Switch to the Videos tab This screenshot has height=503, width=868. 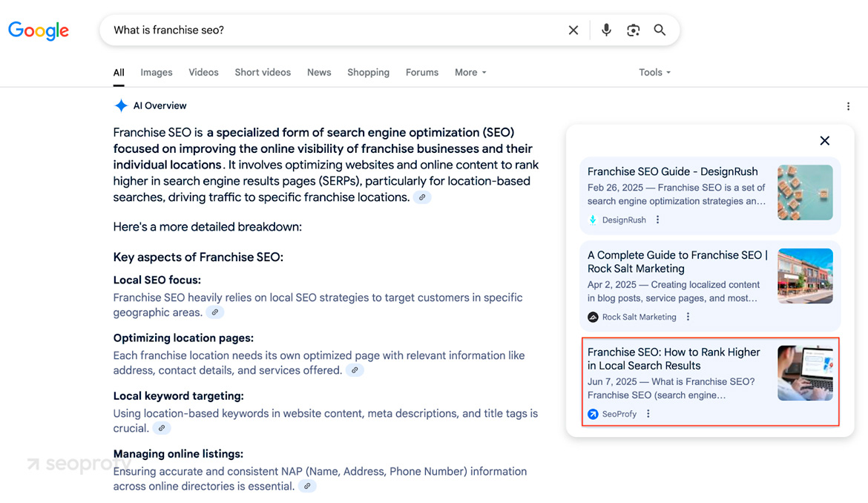pos(203,73)
